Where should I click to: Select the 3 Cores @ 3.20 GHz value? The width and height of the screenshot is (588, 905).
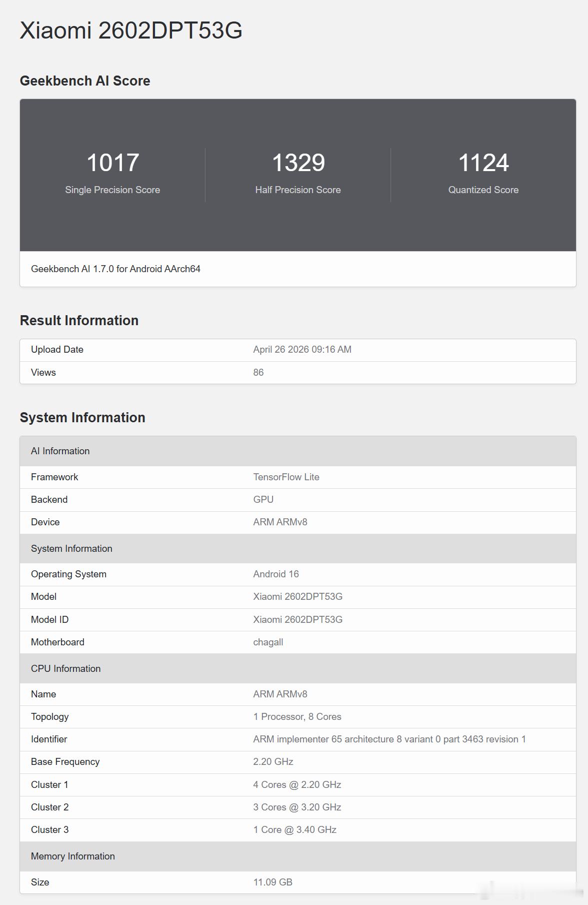point(297,807)
